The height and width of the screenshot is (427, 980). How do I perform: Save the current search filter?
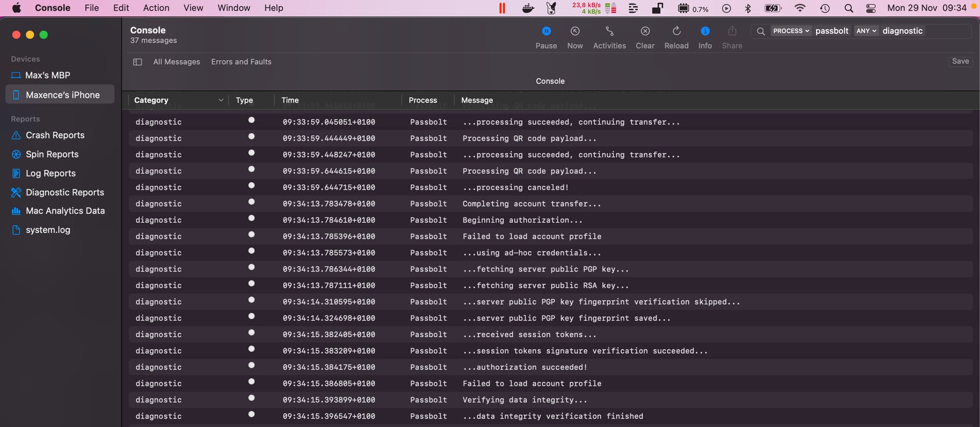(x=960, y=61)
